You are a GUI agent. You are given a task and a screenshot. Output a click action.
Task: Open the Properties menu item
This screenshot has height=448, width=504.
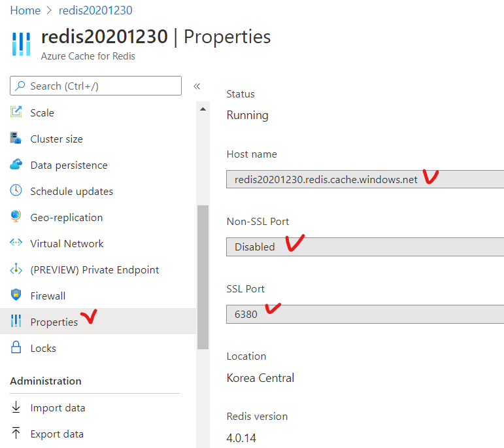click(54, 322)
